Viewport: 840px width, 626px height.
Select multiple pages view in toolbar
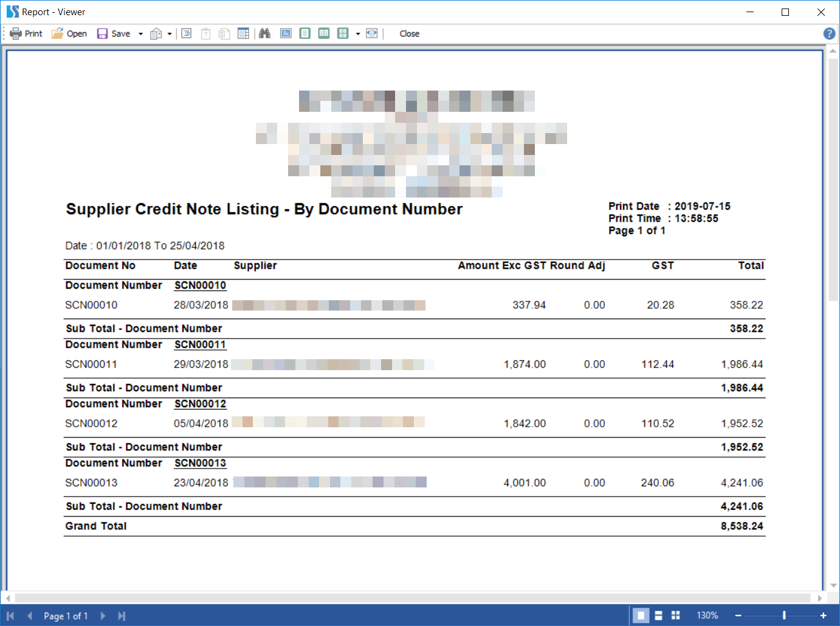343,33
